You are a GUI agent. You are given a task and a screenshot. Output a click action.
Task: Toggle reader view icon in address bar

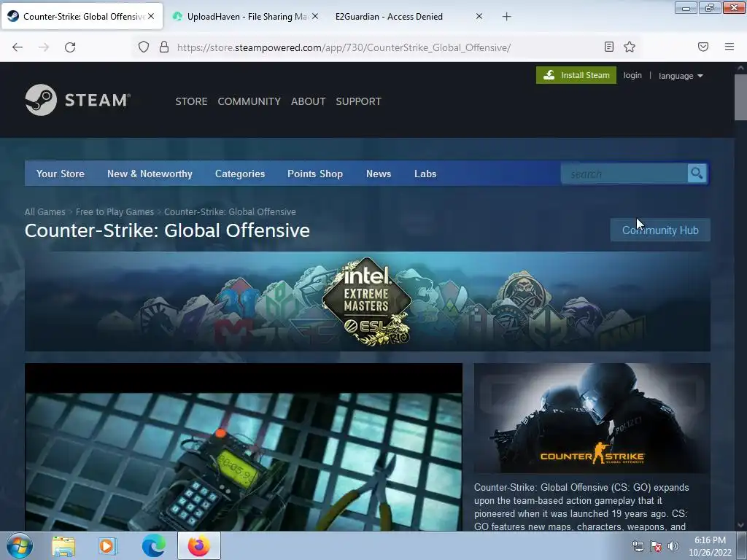coord(609,47)
